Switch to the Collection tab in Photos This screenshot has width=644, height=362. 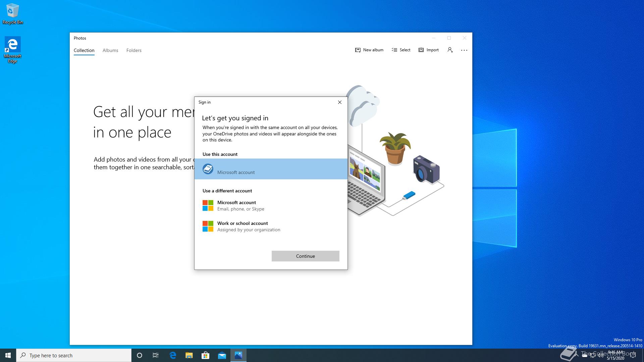pyautogui.click(x=84, y=50)
